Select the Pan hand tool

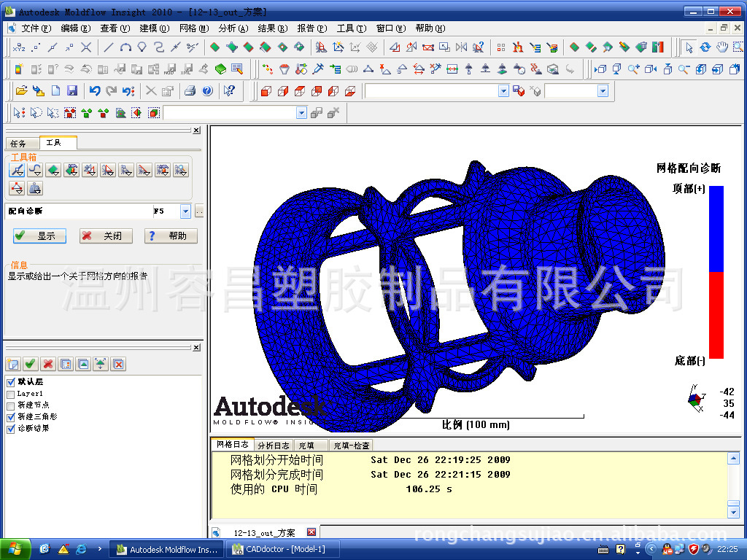(x=722, y=47)
